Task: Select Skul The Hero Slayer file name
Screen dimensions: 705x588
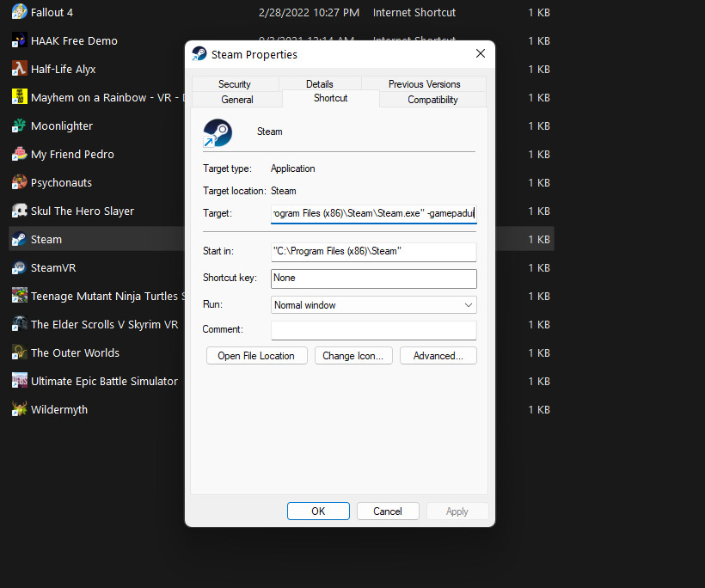Action: tap(83, 211)
